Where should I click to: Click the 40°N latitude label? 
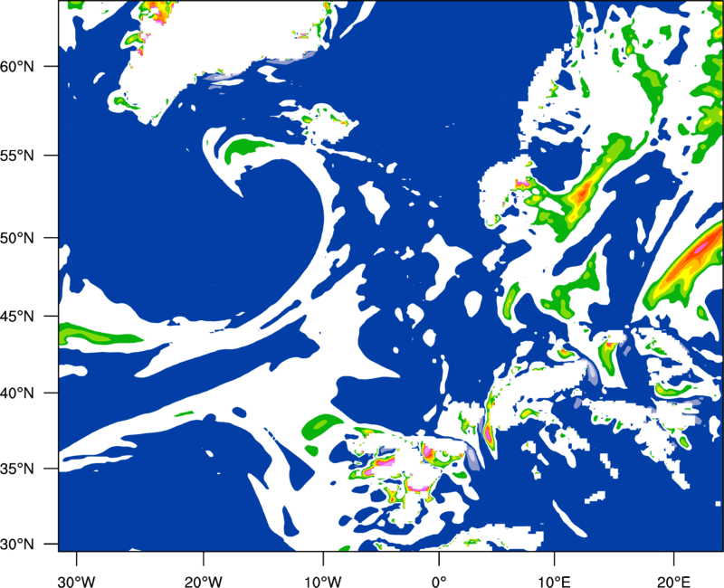(x=17, y=394)
